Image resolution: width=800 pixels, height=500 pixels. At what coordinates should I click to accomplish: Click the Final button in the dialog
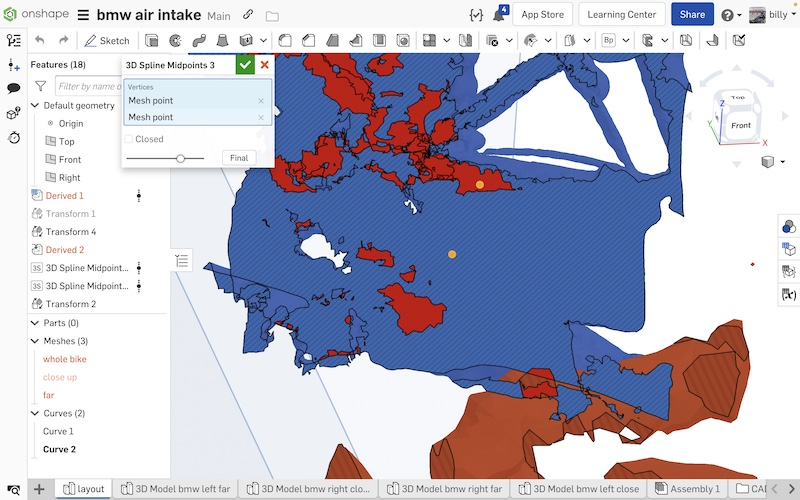tap(239, 158)
